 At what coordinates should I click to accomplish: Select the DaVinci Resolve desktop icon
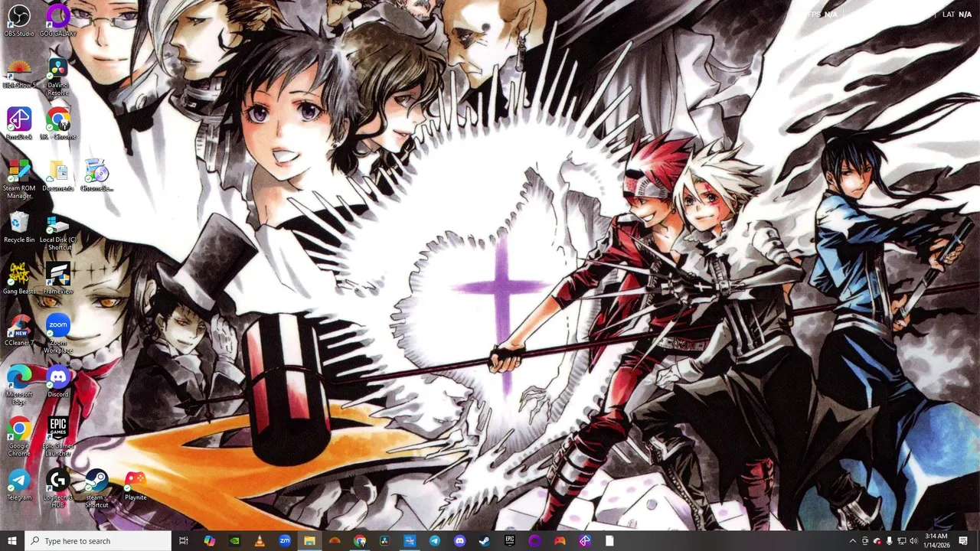pos(58,77)
